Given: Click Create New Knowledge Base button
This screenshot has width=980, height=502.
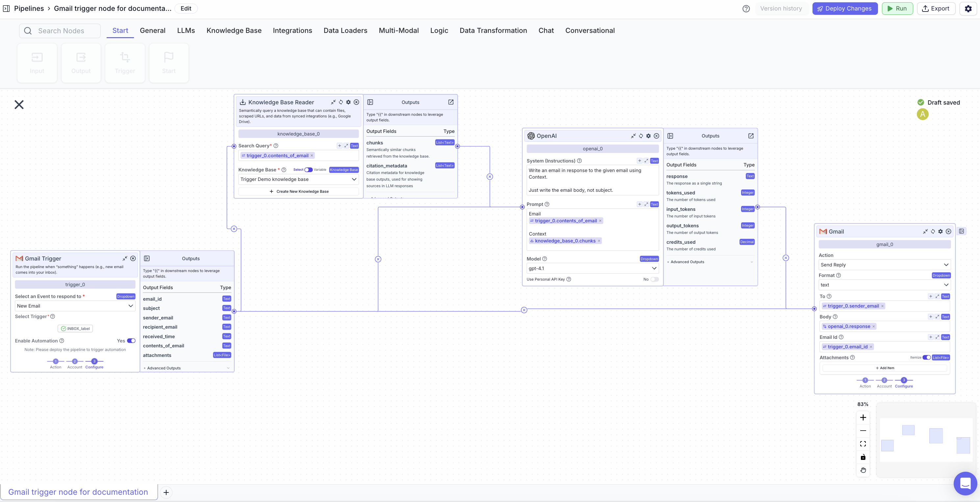Looking at the screenshot, I should click(x=299, y=192).
